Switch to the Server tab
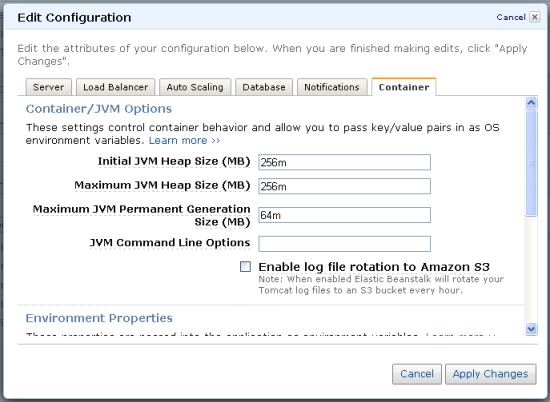 (x=48, y=87)
